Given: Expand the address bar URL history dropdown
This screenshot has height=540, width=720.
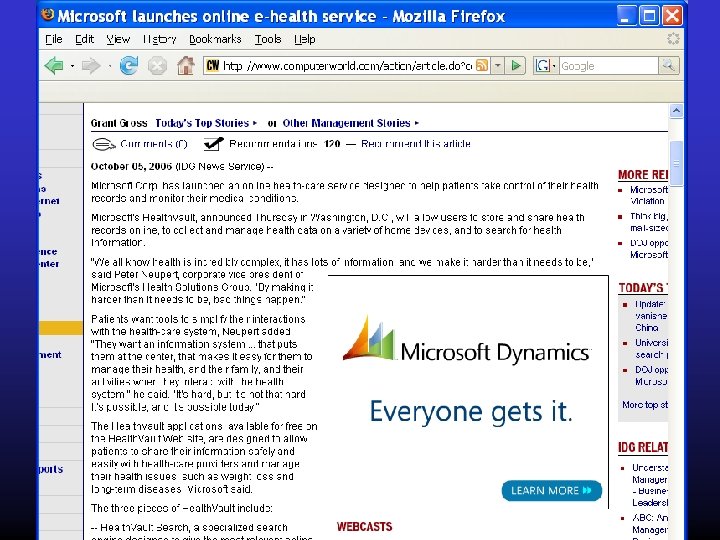Looking at the screenshot, I should (x=497, y=66).
